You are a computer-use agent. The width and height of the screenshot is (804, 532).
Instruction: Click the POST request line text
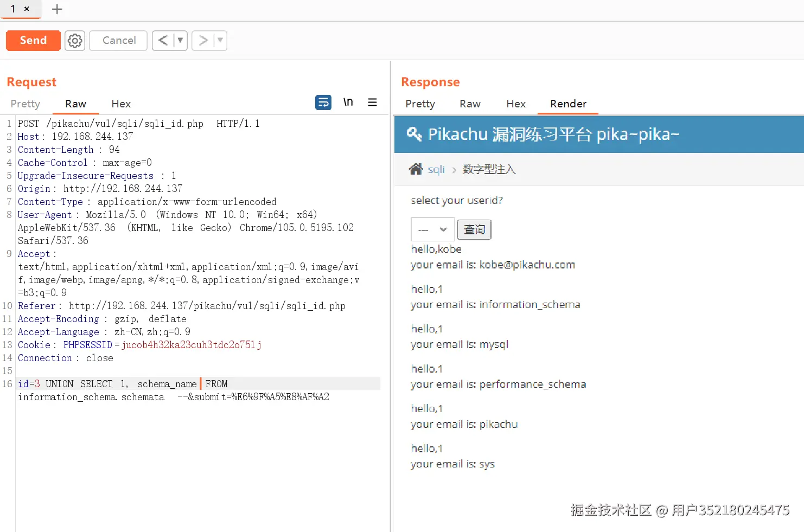click(x=139, y=124)
